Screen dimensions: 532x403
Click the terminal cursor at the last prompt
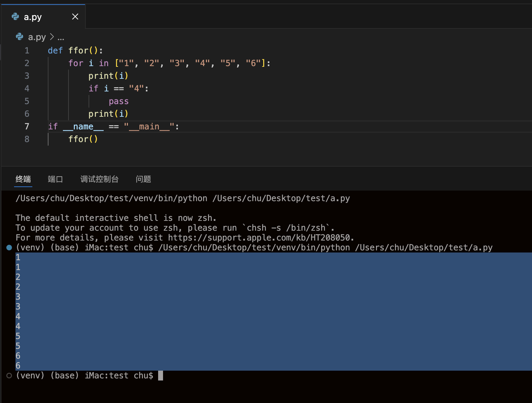[x=161, y=376]
